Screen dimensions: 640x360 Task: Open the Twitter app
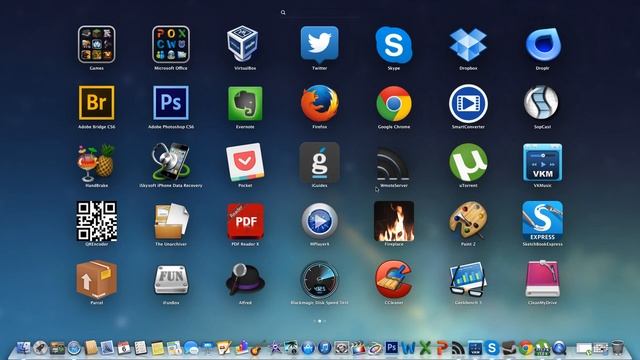click(320, 44)
